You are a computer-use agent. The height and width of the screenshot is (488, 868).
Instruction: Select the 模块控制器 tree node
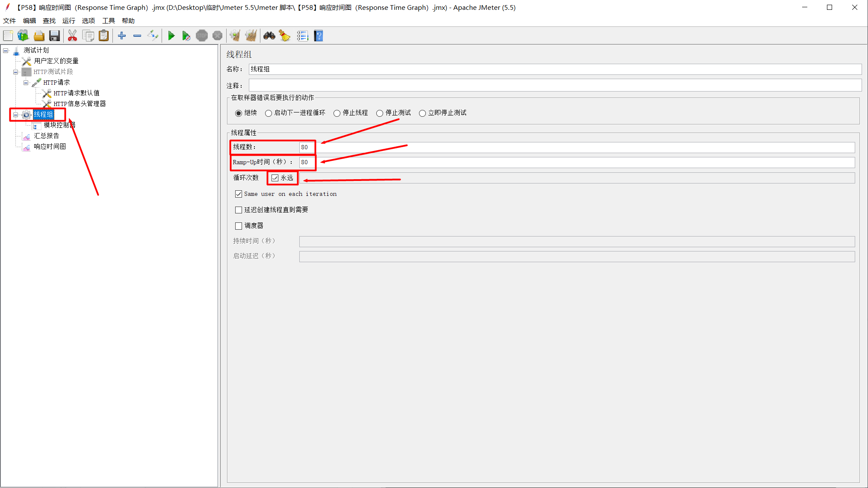point(59,125)
